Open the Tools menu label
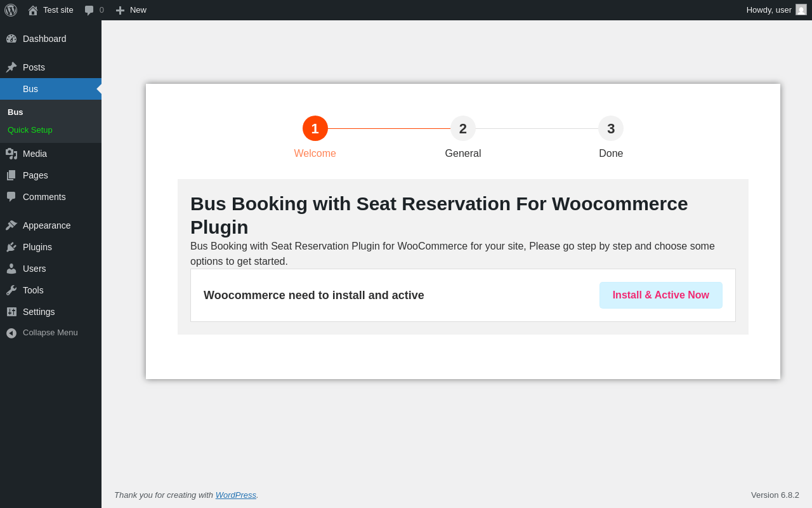Screen dimensions: 812x508 click(33, 290)
